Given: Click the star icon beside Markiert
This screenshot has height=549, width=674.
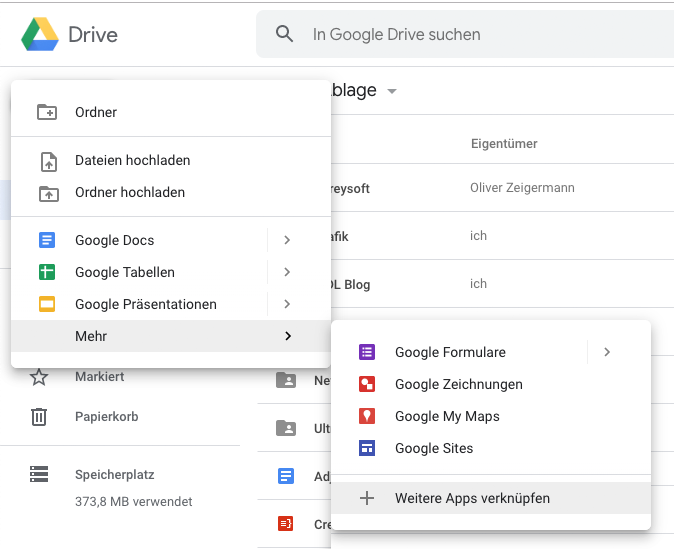Looking at the screenshot, I should [x=39, y=377].
